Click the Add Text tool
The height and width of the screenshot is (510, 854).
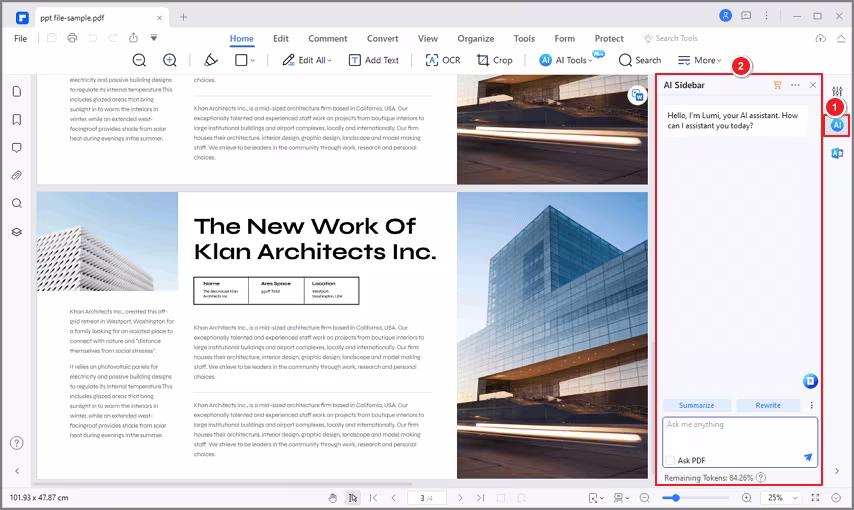click(373, 60)
